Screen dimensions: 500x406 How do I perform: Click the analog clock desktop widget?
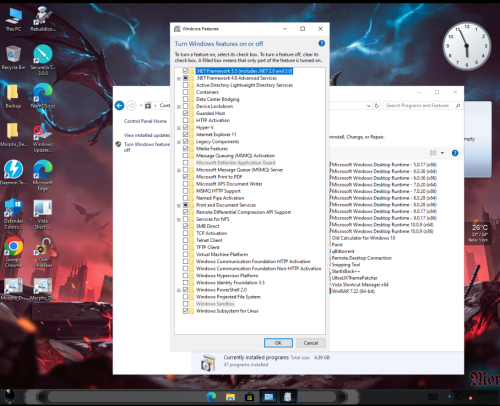point(467,46)
